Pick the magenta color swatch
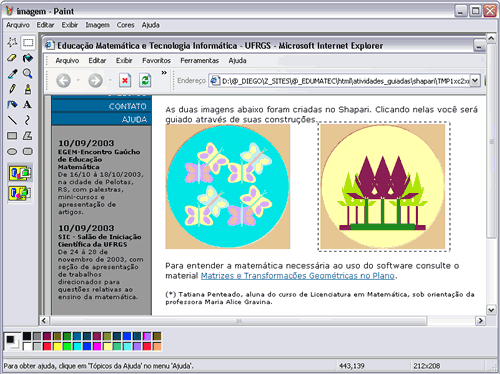 click(97, 346)
